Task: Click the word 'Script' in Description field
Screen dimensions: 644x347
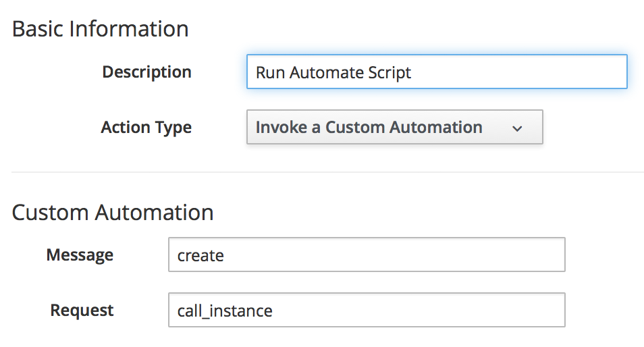Action: (389, 73)
